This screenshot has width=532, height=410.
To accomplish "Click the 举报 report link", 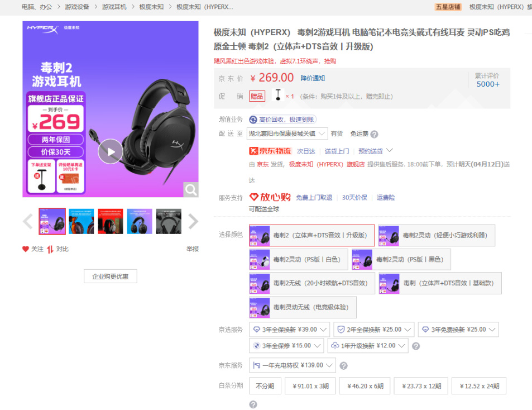I will point(193,249).
